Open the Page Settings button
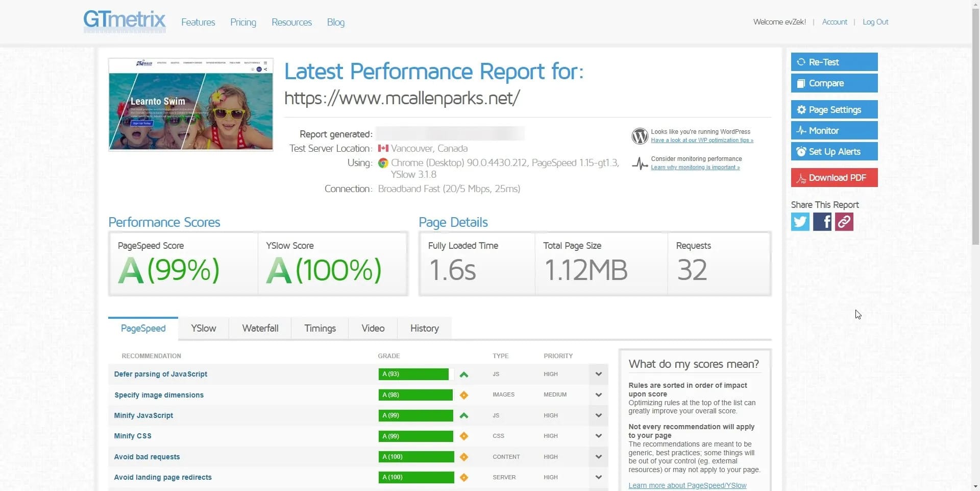Image resolution: width=980 pixels, height=491 pixels. (834, 110)
